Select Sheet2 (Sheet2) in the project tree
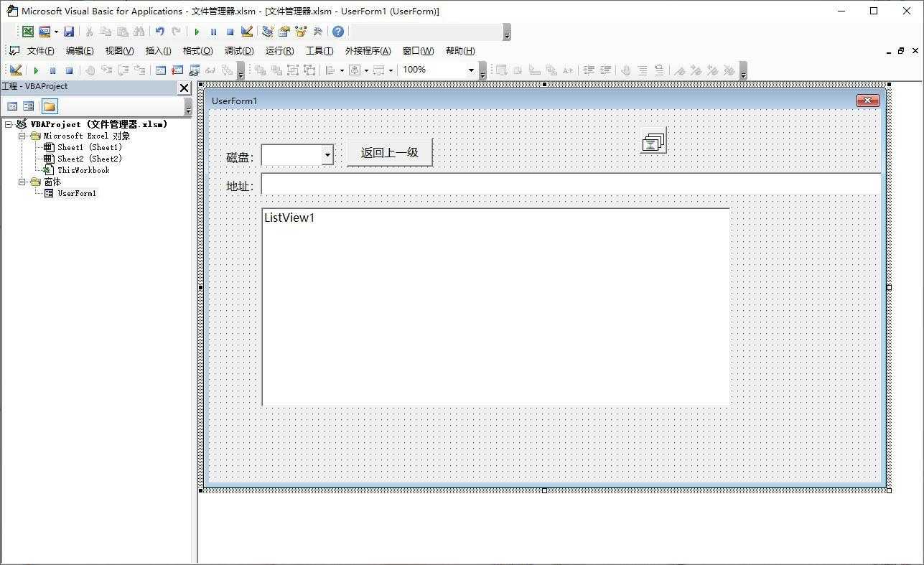The image size is (924, 565). click(90, 159)
